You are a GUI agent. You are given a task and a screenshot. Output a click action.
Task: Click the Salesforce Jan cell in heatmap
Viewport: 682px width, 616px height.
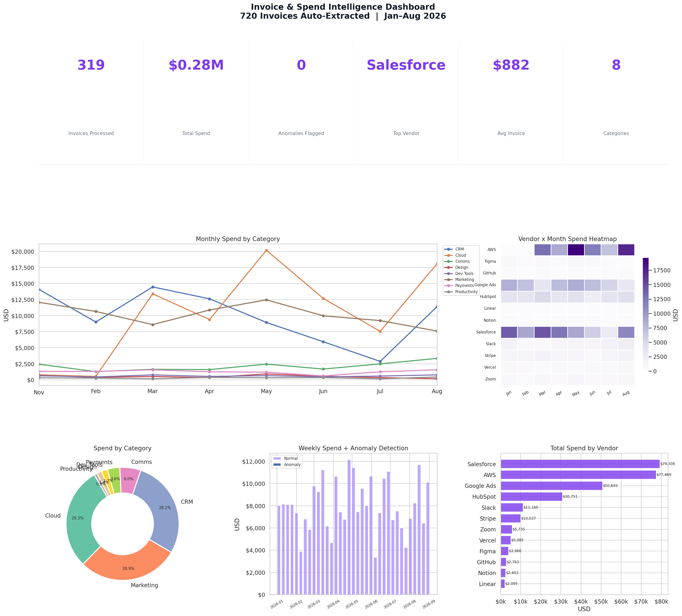pos(509,332)
